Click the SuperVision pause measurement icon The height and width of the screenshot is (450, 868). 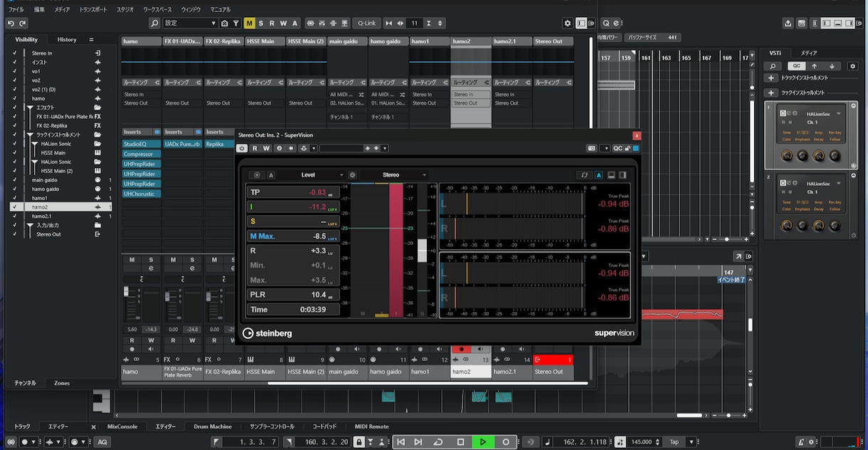click(256, 174)
